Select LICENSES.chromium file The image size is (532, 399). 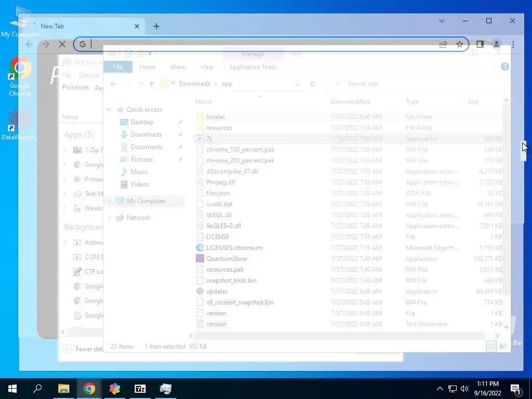point(234,248)
